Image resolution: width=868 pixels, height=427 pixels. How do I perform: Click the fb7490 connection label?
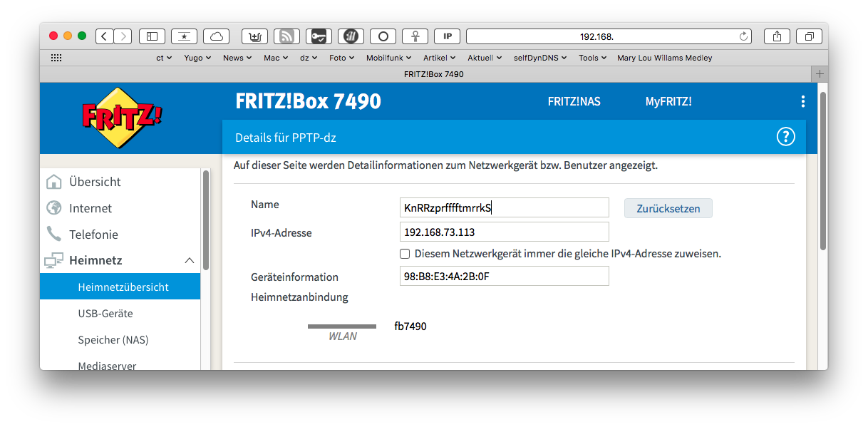pyautogui.click(x=410, y=326)
